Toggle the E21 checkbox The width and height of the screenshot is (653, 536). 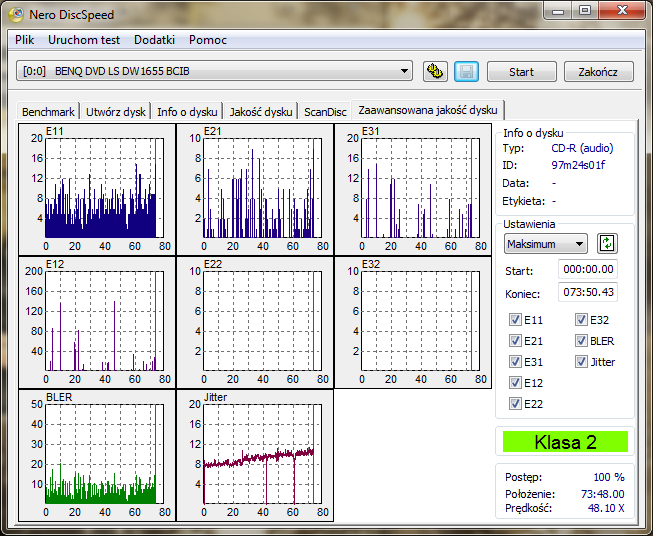(515, 341)
